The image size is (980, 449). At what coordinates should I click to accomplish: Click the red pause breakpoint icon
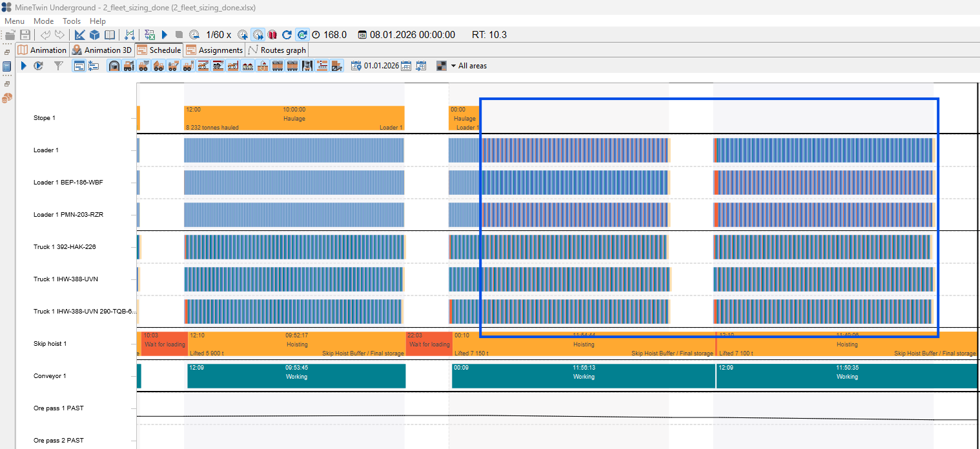(272, 35)
